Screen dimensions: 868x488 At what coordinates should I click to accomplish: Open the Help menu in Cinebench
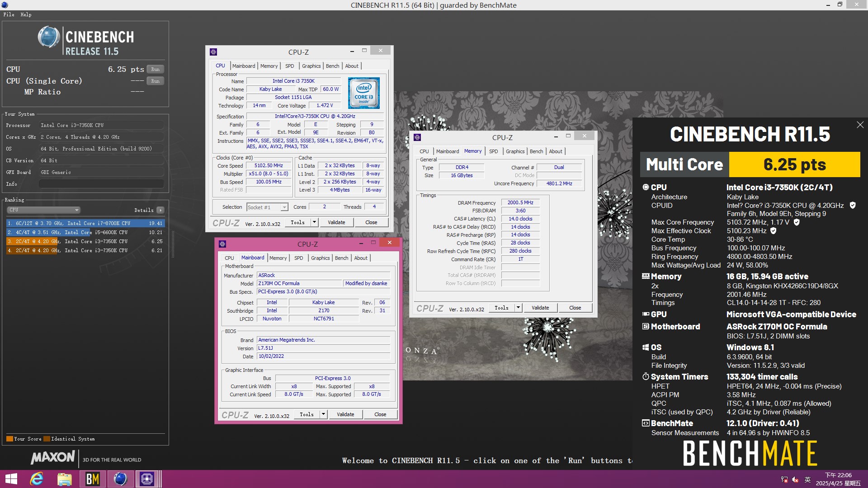coord(26,14)
